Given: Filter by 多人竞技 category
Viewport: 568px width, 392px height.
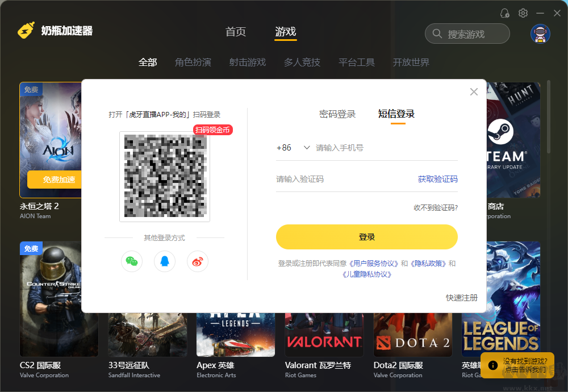Looking at the screenshot, I should (302, 62).
